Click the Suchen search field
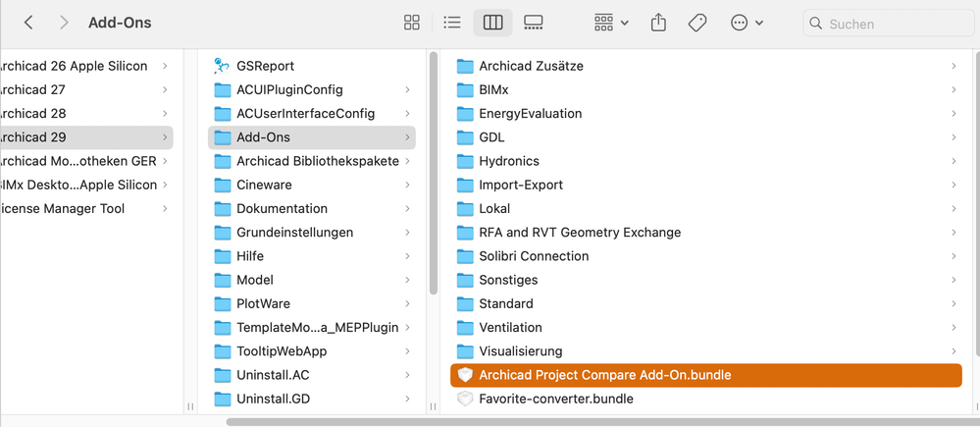980x427 pixels. pyautogui.click(x=888, y=23)
